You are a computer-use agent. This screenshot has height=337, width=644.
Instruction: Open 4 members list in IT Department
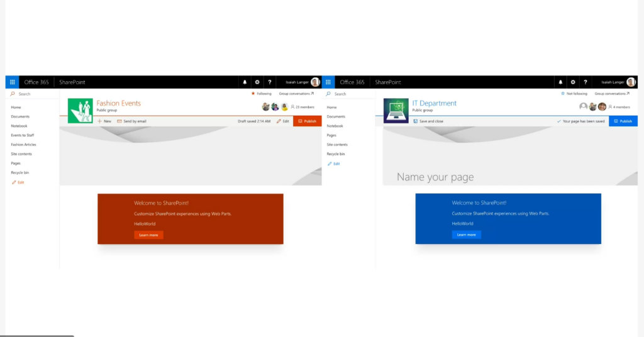tap(619, 107)
